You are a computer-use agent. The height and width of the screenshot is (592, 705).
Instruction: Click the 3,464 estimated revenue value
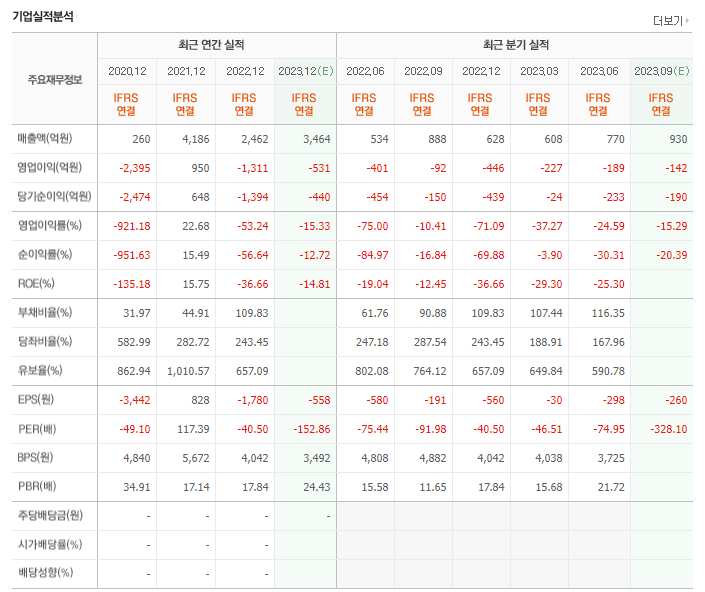pos(317,139)
